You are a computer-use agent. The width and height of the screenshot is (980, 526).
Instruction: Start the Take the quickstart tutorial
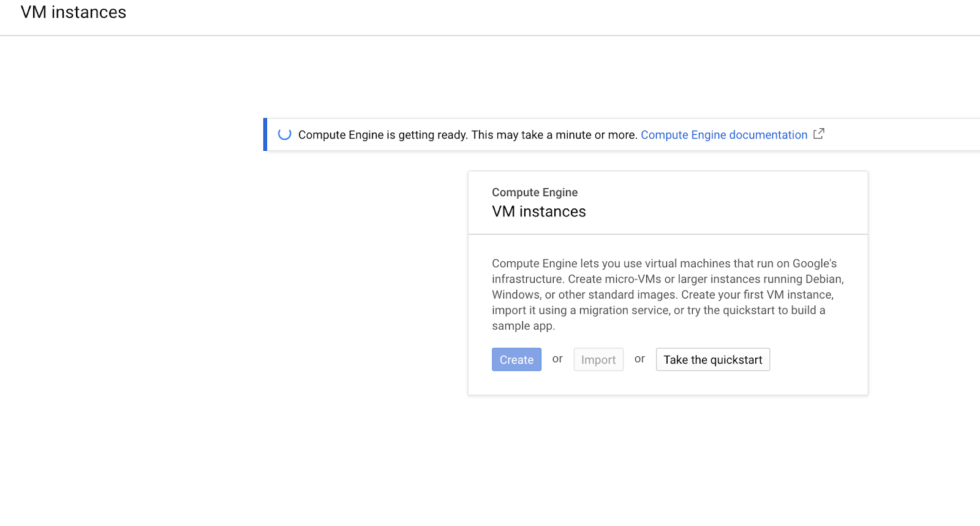pyautogui.click(x=713, y=360)
